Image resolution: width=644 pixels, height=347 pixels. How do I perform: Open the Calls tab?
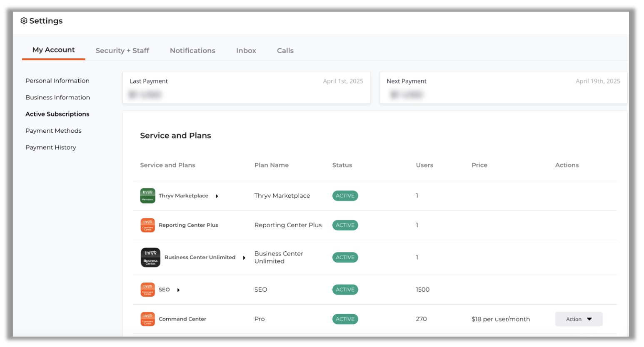pos(285,51)
